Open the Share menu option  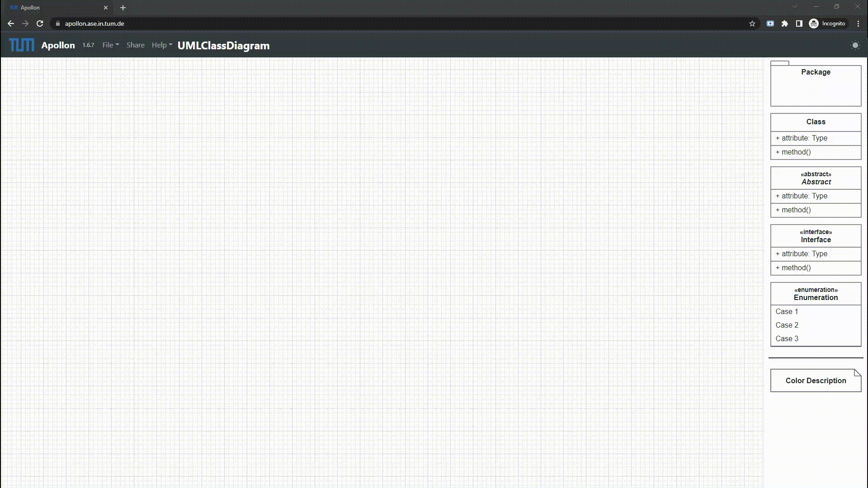pyautogui.click(x=135, y=45)
